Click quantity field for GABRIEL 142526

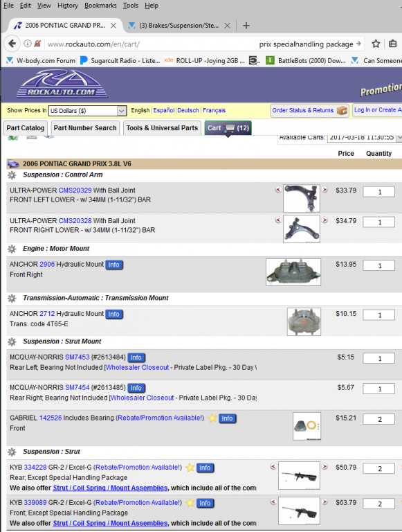click(379, 419)
